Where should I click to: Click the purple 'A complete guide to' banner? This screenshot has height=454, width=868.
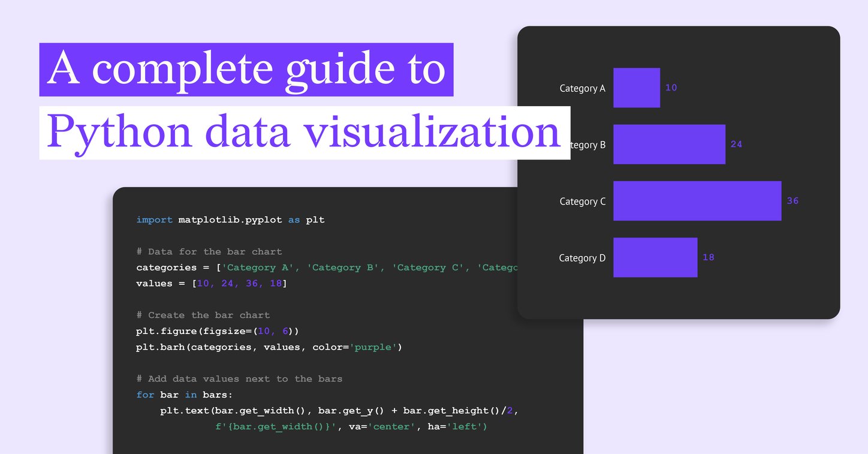[x=246, y=69]
